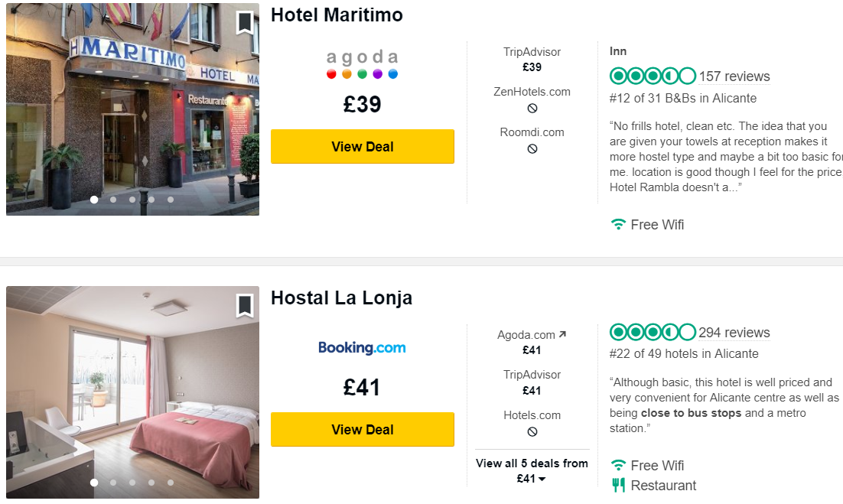The image size is (843, 504).
Task: Click Hostal La Lonja's rating bubbles
Action: tap(653, 332)
